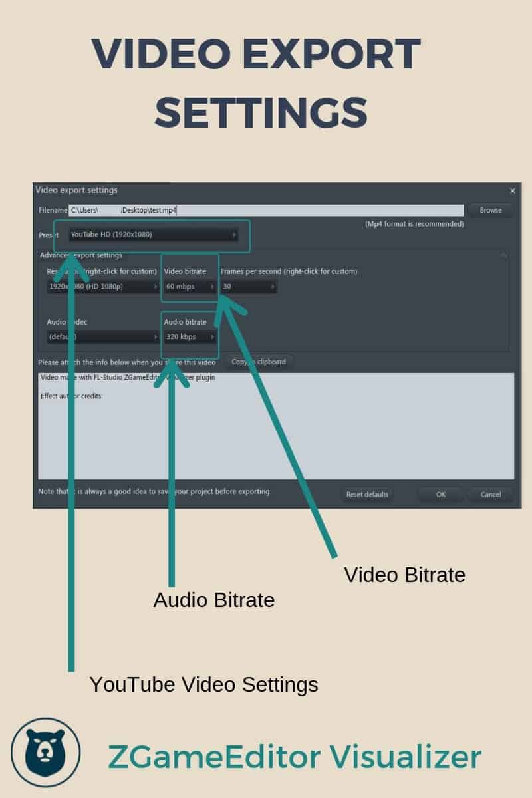Click Reset defaults

(x=366, y=494)
